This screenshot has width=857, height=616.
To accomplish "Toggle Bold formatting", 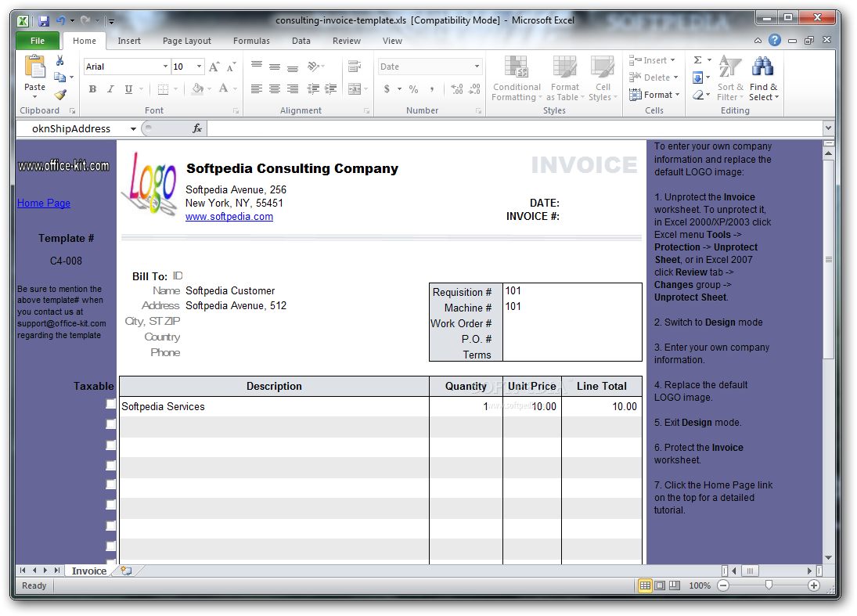I will click(93, 89).
